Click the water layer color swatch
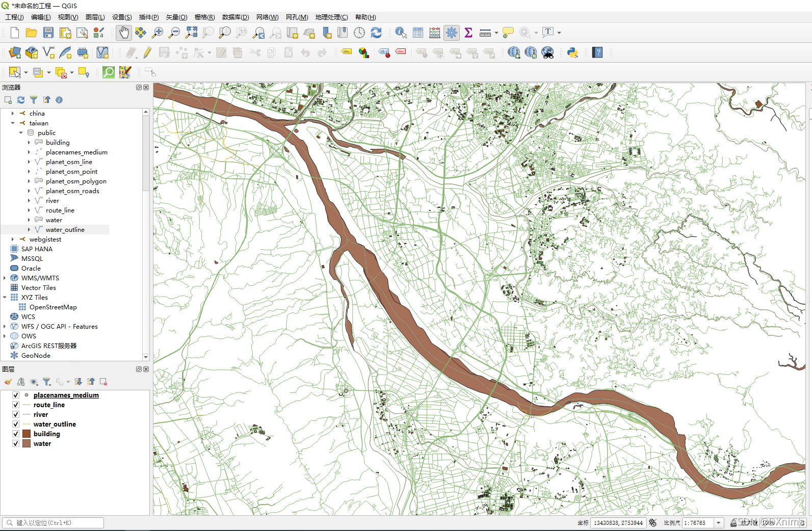The image size is (812, 531). click(27, 443)
